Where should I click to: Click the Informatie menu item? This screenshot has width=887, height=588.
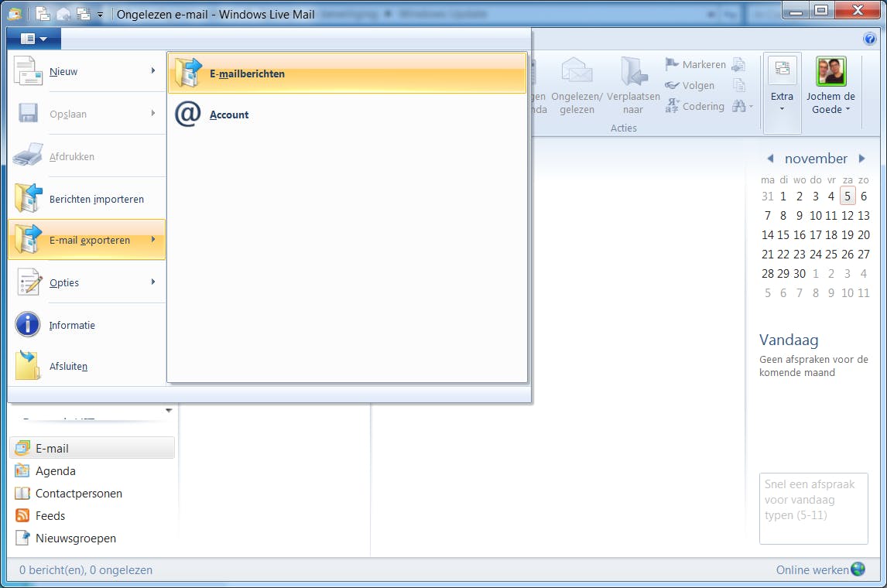tap(87, 324)
